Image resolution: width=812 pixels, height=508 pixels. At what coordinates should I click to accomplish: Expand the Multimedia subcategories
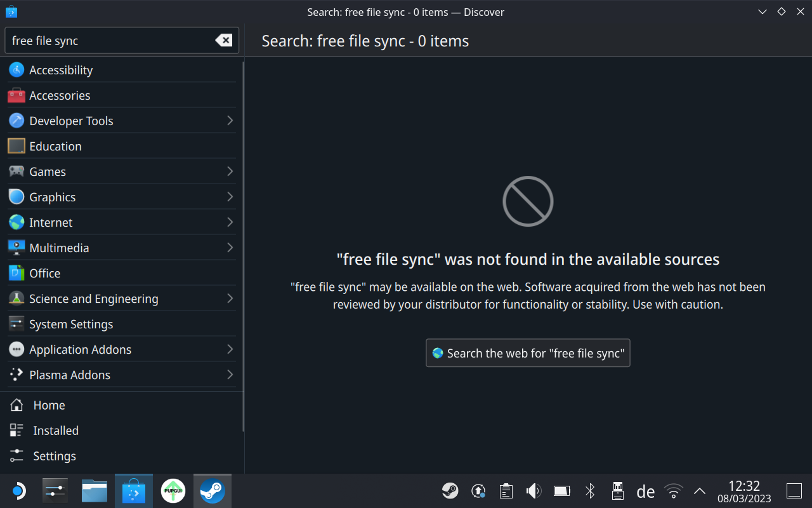(x=230, y=248)
